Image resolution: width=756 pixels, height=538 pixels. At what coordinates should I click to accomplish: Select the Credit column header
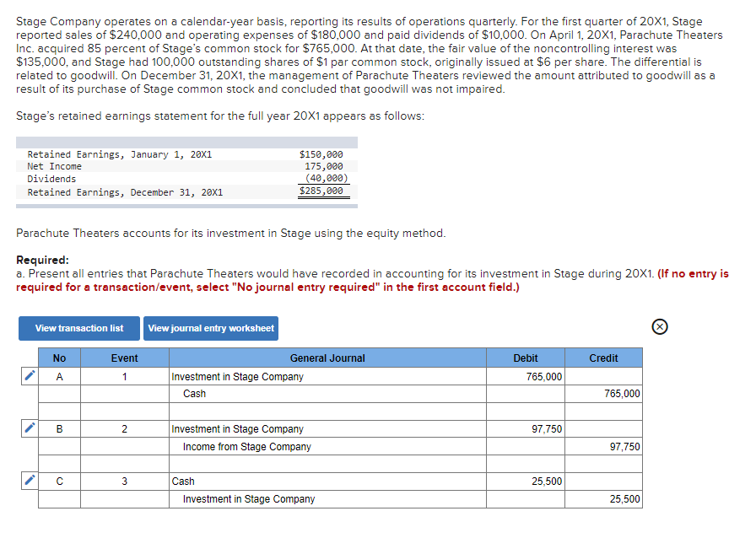coord(603,358)
